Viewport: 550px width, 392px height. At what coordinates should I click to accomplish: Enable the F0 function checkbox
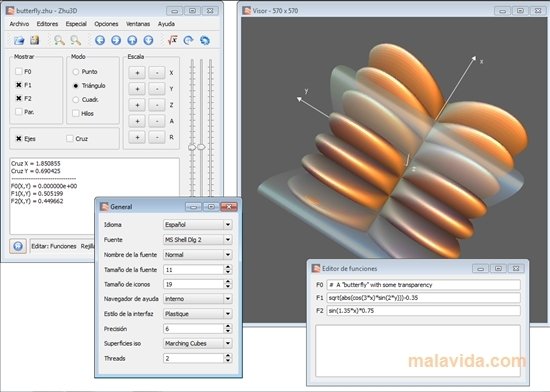19,72
